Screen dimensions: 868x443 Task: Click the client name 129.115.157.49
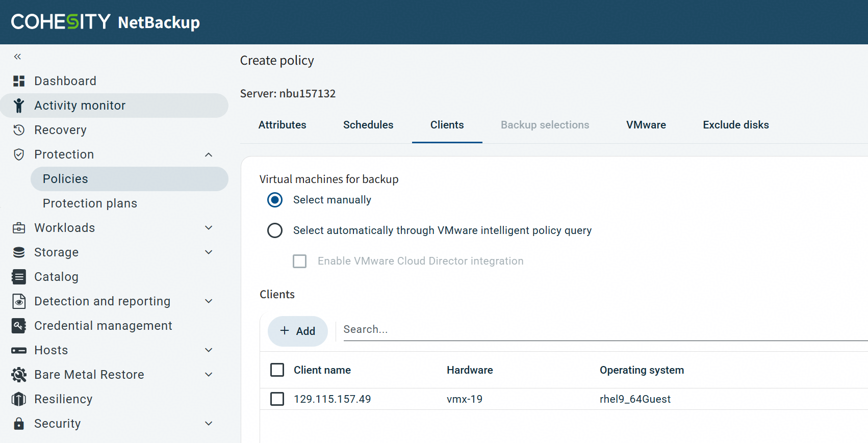[x=333, y=399]
